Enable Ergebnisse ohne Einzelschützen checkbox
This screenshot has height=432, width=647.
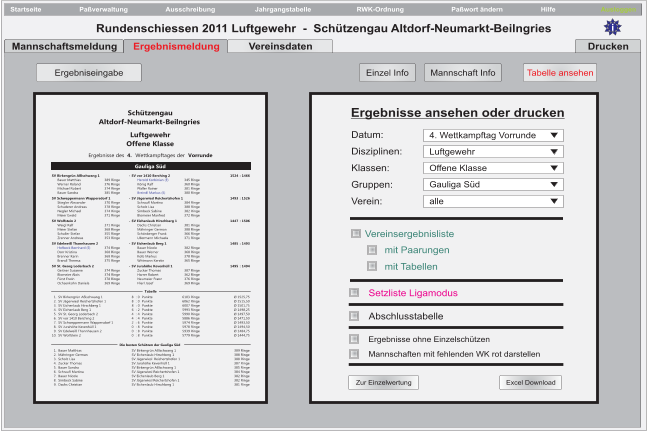[x=354, y=339]
